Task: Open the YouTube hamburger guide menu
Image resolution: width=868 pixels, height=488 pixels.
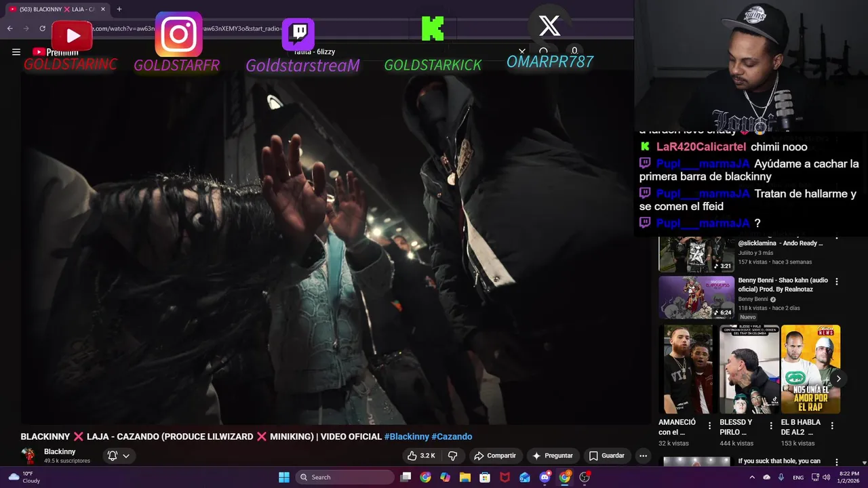Action: [x=16, y=52]
